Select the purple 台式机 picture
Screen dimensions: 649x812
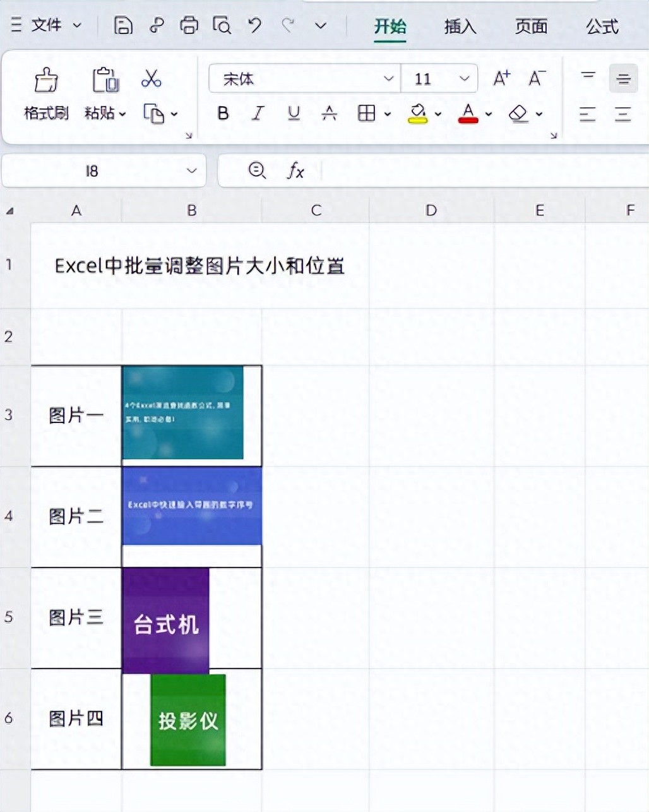[166, 621]
